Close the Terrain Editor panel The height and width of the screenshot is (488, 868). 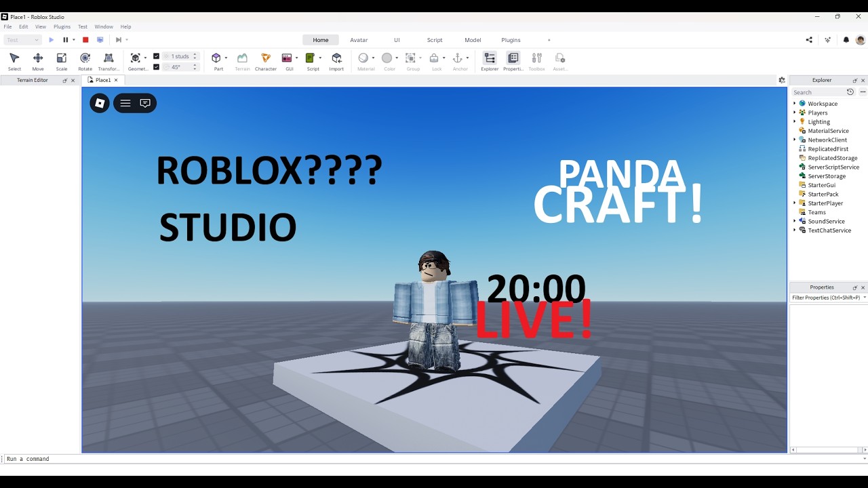(x=73, y=80)
